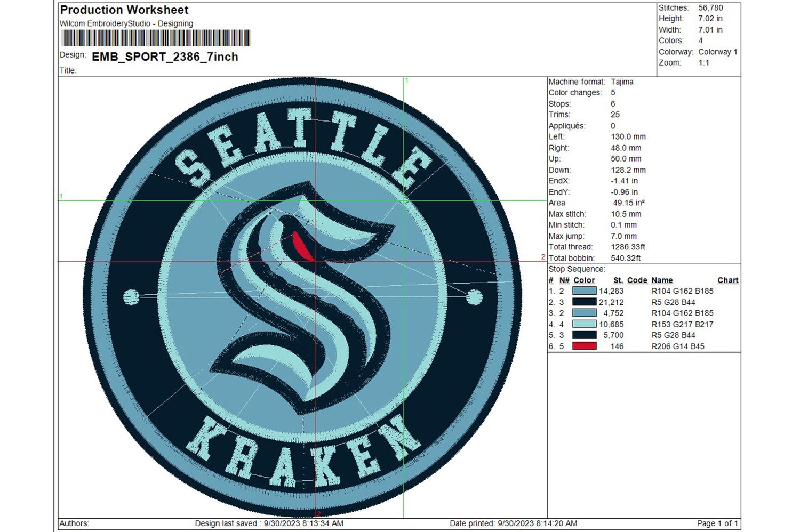Click the 'Appliqués:' label
Image resolution: width=800 pixels, height=532 pixels.
(567, 126)
